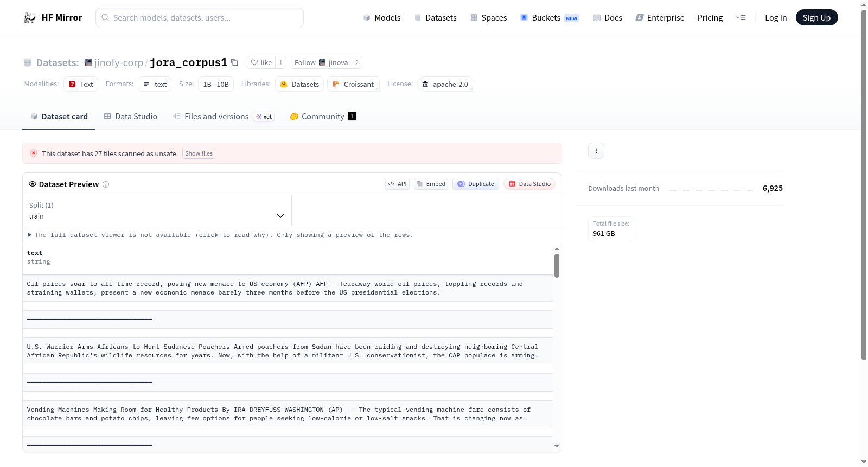
Task: Click the 6,925 downloads value
Action: point(773,188)
